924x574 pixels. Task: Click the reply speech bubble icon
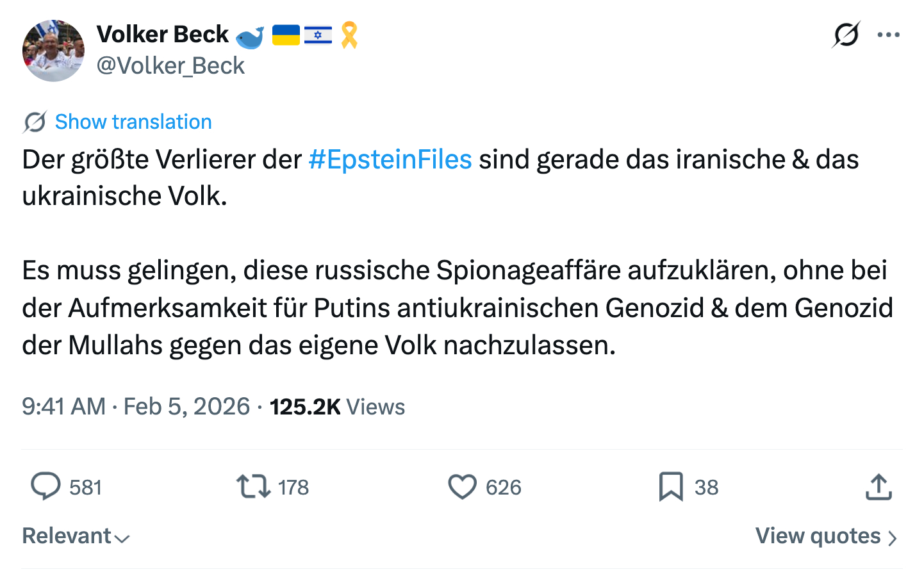pyautogui.click(x=45, y=486)
